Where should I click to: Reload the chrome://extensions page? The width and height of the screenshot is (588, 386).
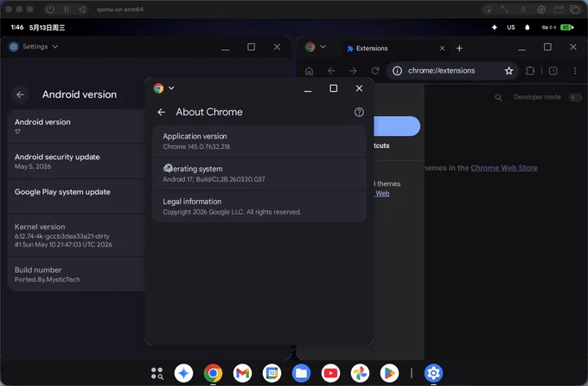[375, 71]
